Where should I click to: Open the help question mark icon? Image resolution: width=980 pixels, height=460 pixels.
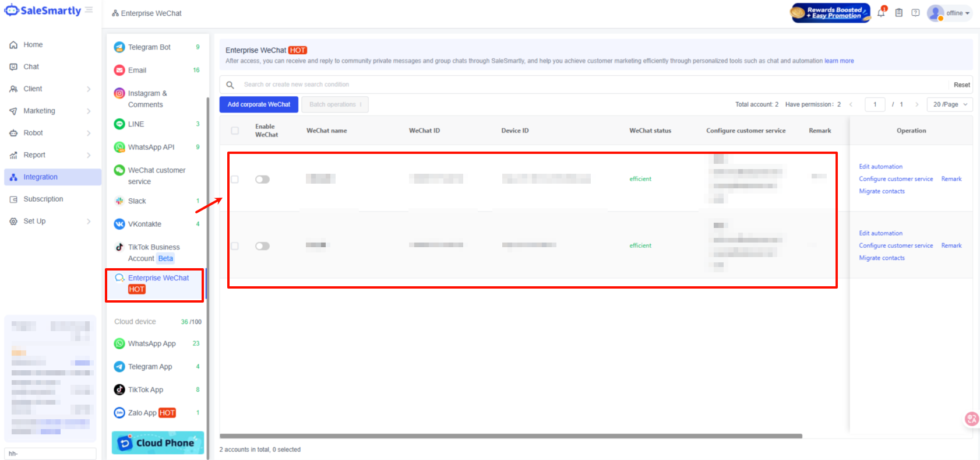(x=915, y=13)
